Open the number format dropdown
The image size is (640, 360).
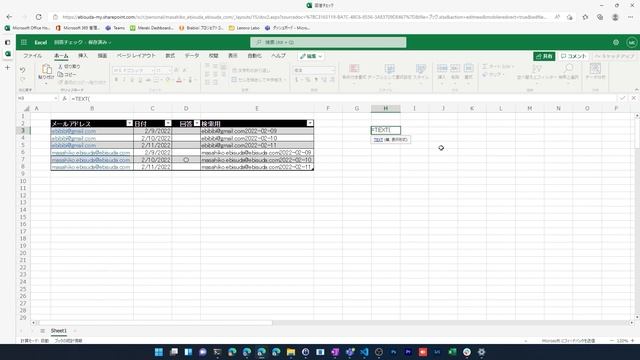[314, 70]
